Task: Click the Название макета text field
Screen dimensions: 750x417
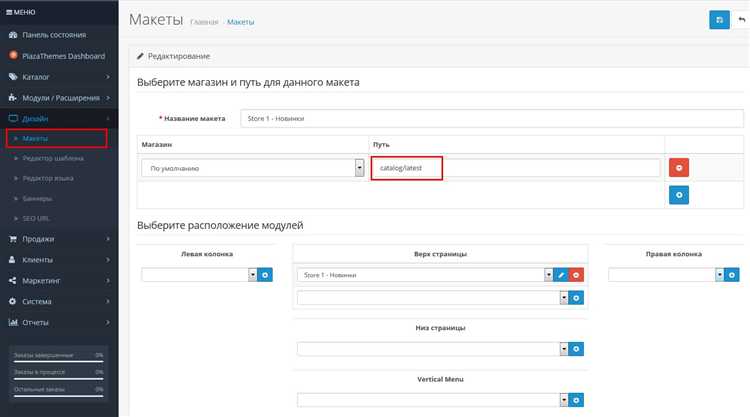Action: tap(492, 118)
